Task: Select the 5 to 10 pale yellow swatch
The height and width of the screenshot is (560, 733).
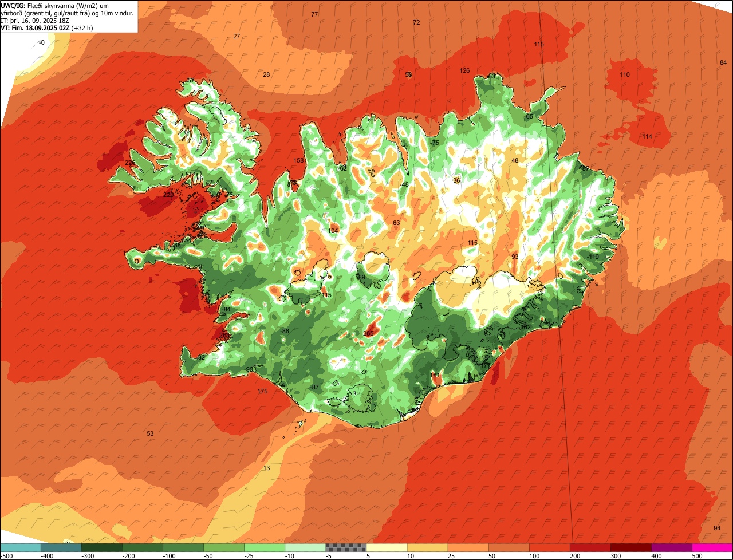Action: [387, 547]
